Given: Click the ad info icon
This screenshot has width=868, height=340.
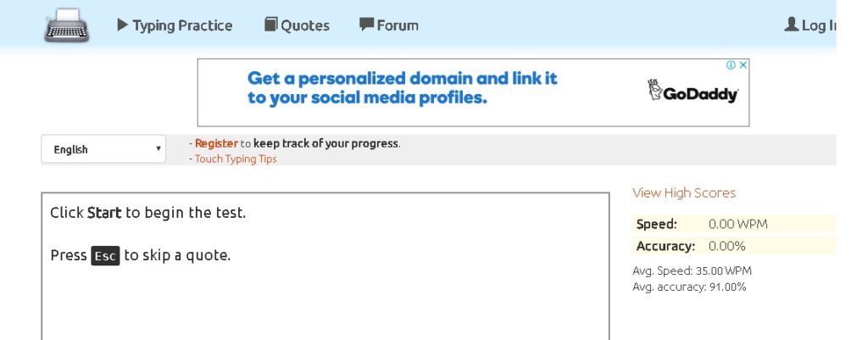Looking at the screenshot, I should pyautogui.click(x=731, y=64).
